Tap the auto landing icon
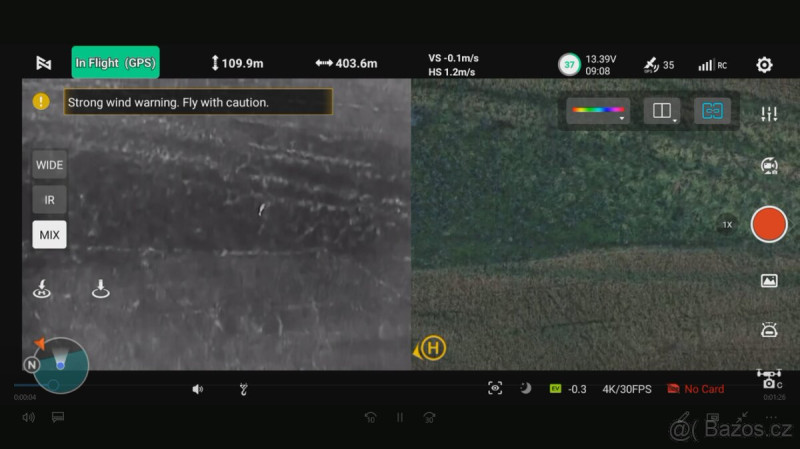The height and width of the screenshot is (449, 800). (x=101, y=289)
